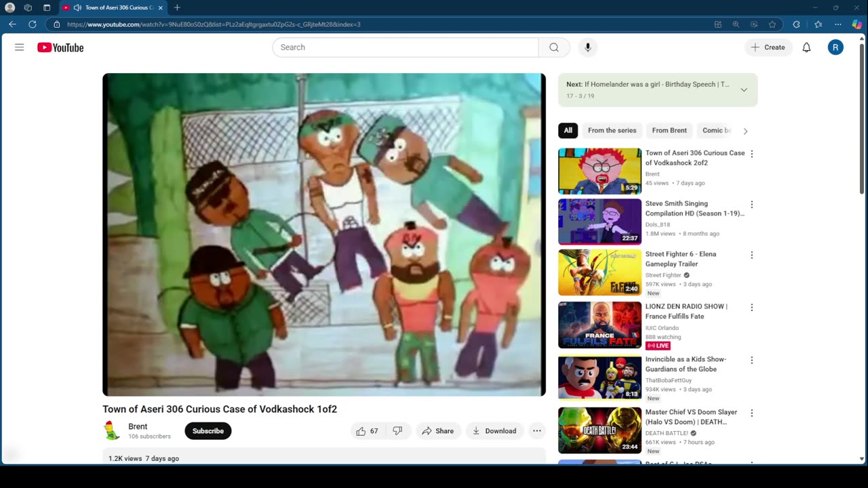Download the video
This screenshot has height=488, width=868.
click(x=494, y=431)
